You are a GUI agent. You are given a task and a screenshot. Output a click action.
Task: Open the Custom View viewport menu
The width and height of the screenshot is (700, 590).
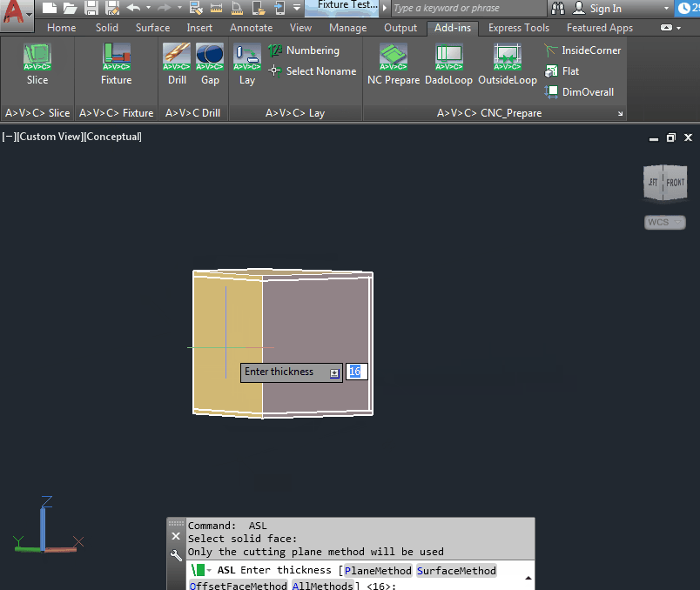[x=50, y=137]
